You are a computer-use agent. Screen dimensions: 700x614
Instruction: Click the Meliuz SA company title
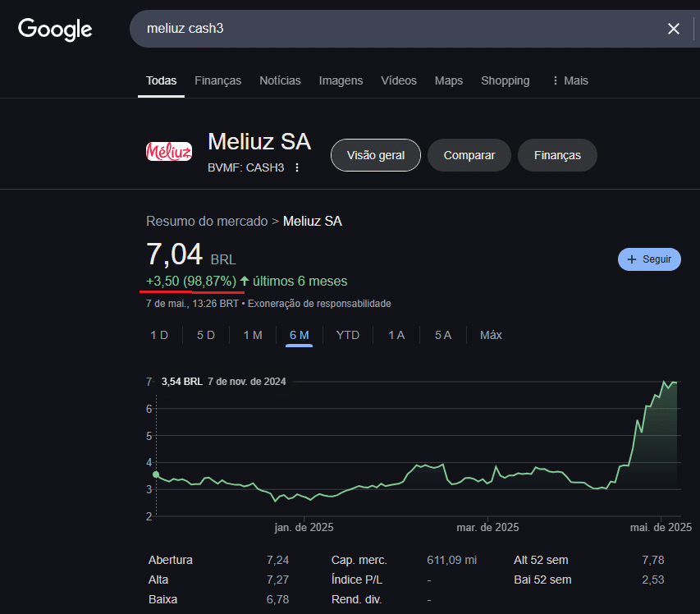[259, 142]
